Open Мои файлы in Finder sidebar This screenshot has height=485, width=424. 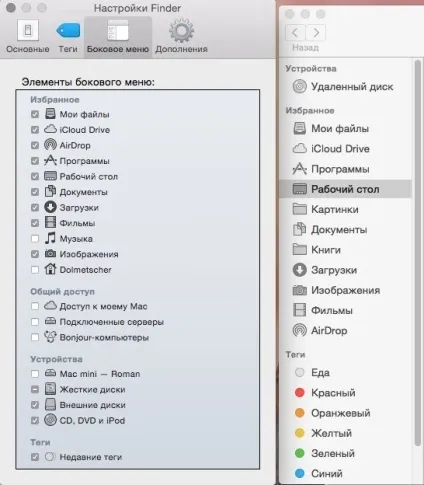tap(345, 129)
